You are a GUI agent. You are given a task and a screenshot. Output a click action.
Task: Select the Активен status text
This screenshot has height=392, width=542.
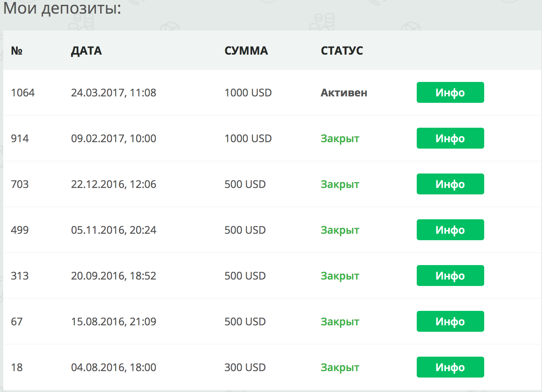(344, 93)
